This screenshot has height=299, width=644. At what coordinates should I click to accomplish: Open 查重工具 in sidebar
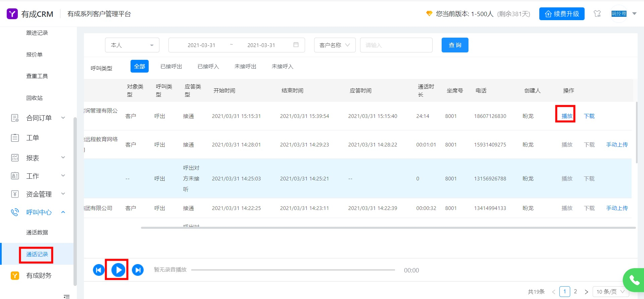point(37,76)
